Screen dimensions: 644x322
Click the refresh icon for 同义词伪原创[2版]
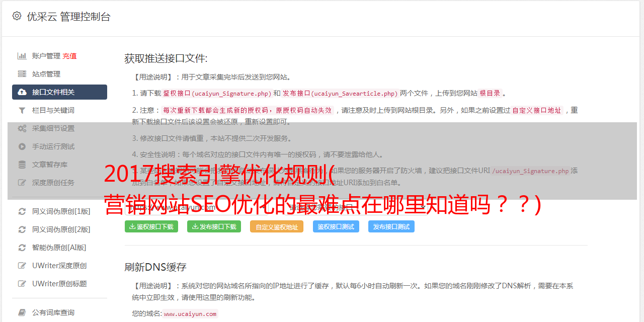[22, 229]
